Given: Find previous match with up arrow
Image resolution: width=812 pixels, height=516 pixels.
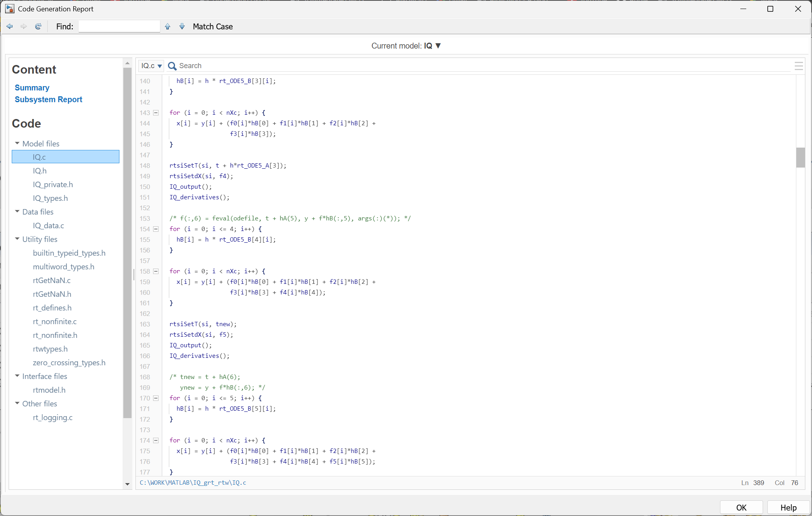Looking at the screenshot, I should pos(168,27).
